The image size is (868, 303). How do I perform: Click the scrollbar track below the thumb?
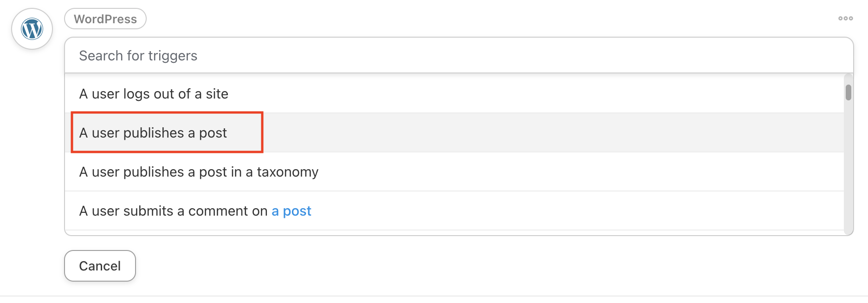tap(848, 167)
